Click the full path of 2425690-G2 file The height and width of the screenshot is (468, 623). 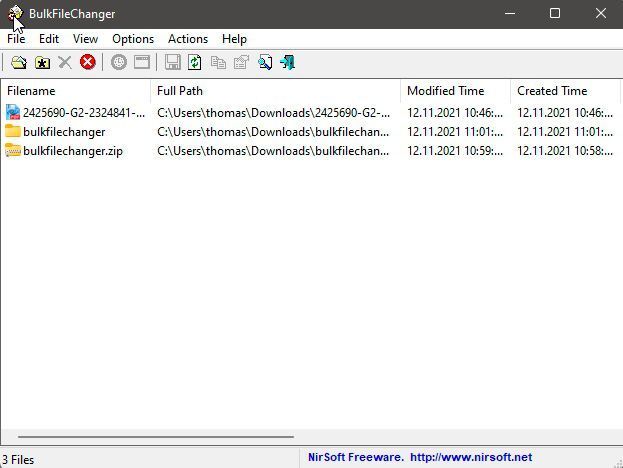[x=273, y=113]
